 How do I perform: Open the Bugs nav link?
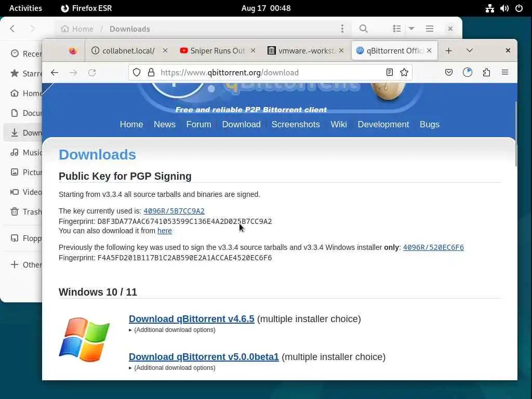click(430, 125)
